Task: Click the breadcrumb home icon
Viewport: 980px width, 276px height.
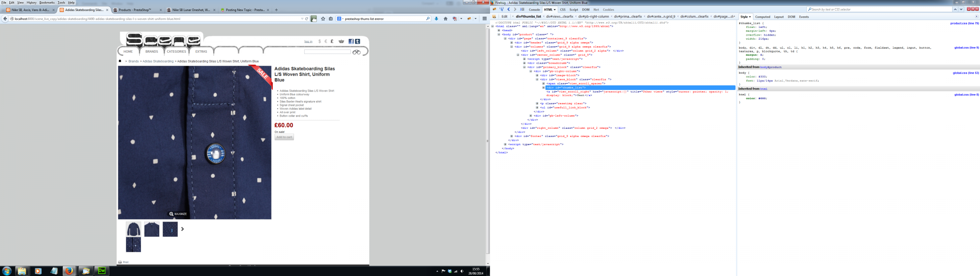Action: pos(120,61)
